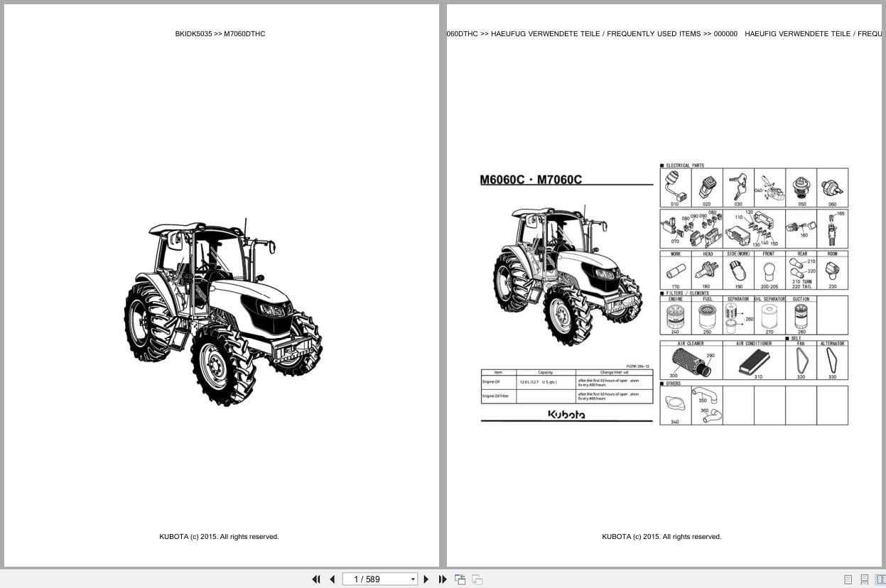Click copyright text on the left page

(x=219, y=537)
